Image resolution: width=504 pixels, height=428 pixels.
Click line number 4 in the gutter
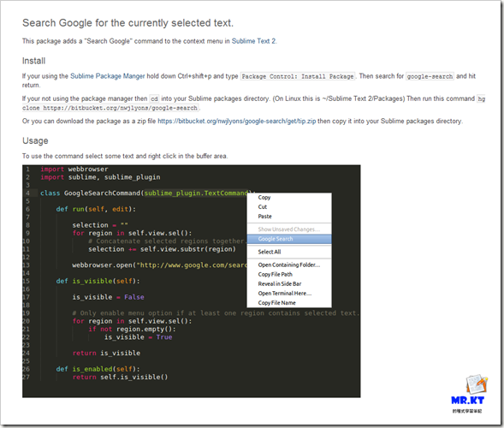click(x=27, y=193)
